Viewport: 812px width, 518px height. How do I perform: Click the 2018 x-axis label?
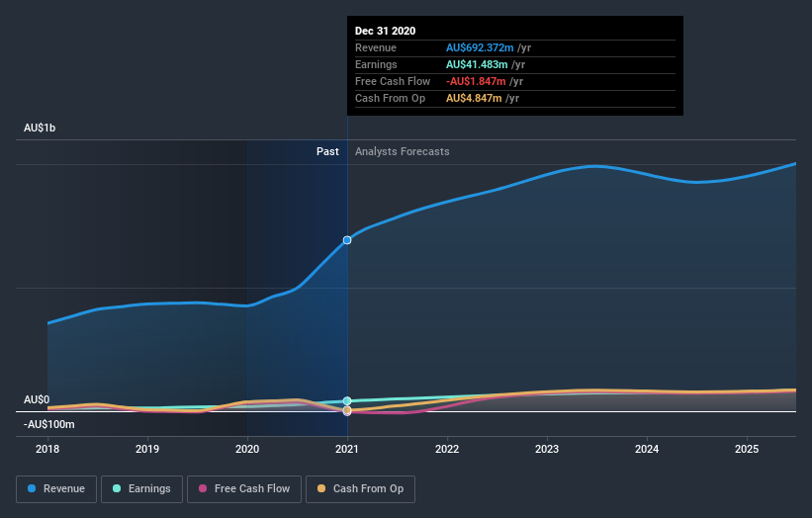click(47, 449)
